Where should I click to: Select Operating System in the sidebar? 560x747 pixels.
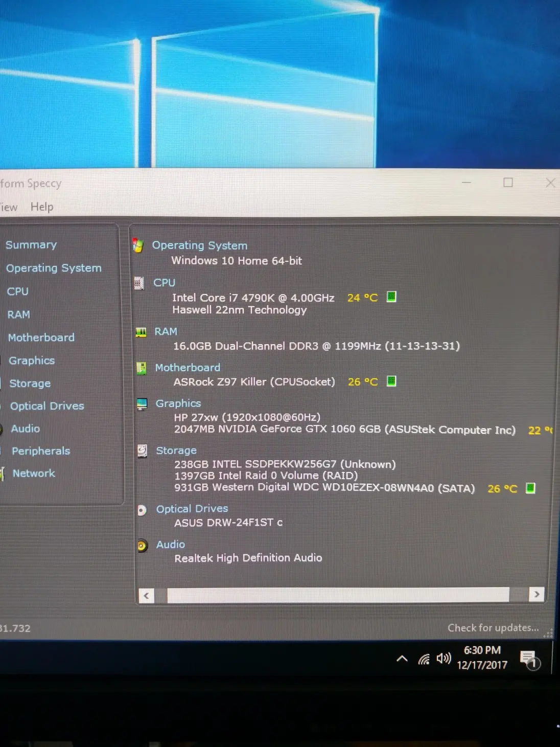pos(54,268)
